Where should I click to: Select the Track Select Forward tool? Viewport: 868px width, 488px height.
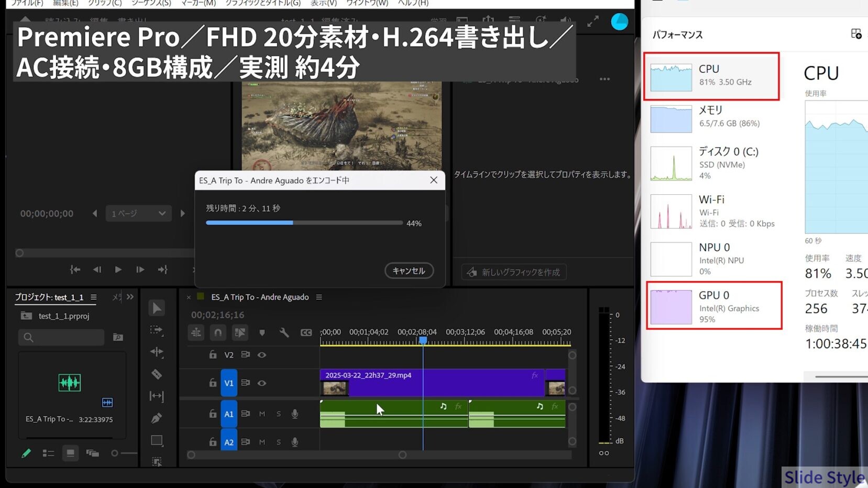click(157, 330)
